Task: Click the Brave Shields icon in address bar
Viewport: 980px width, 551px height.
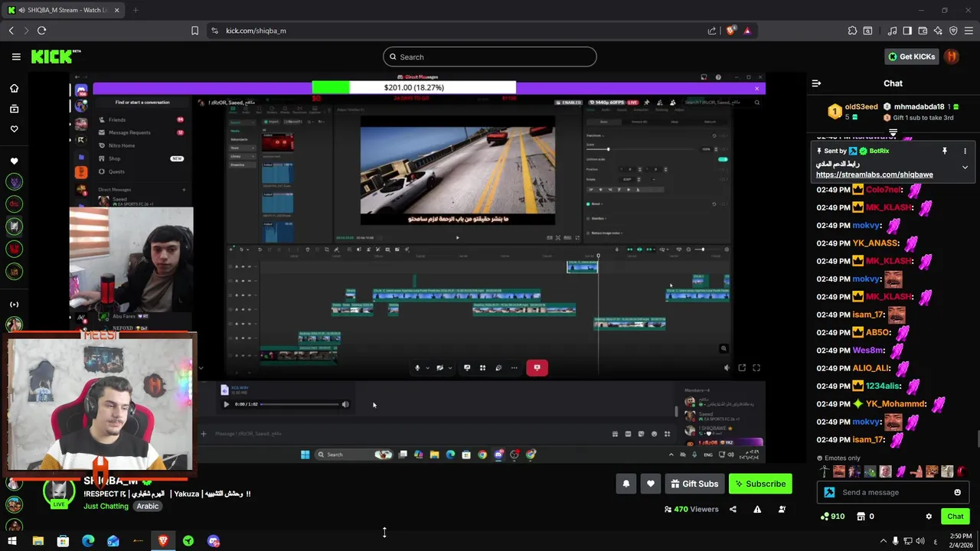Action: (730, 31)
